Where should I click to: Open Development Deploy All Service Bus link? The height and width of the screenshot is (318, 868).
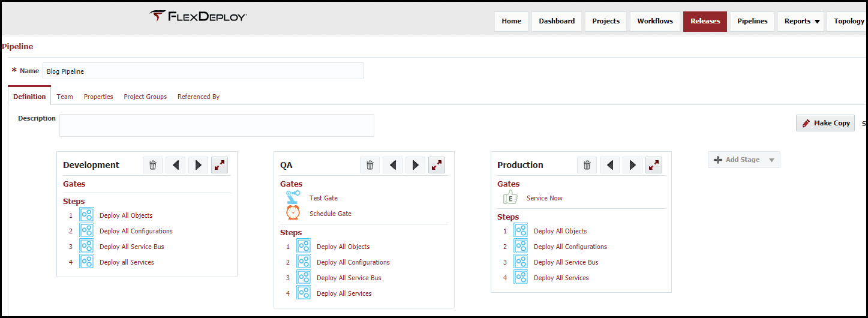pyautogui.click(x=132, y=247)
